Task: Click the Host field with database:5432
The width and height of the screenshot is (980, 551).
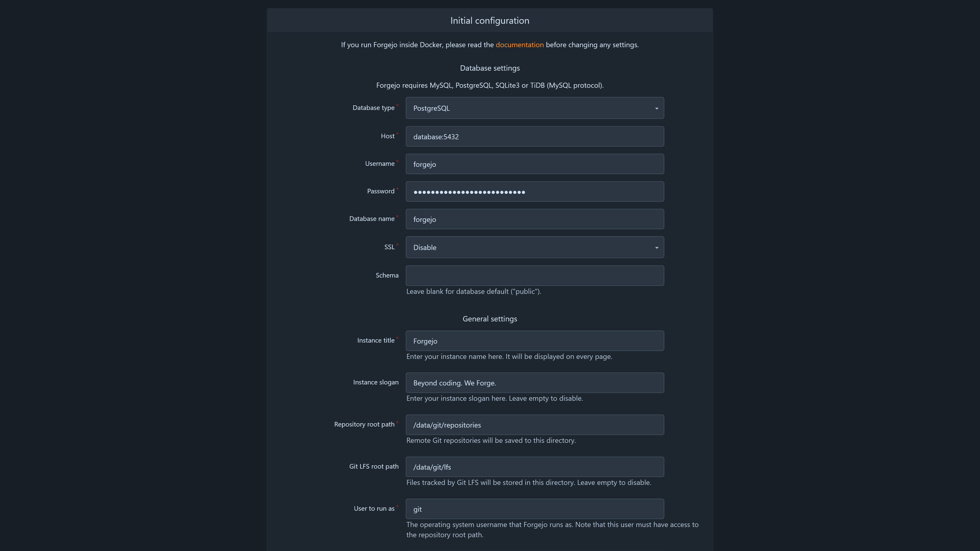Action: click(534, 136)
